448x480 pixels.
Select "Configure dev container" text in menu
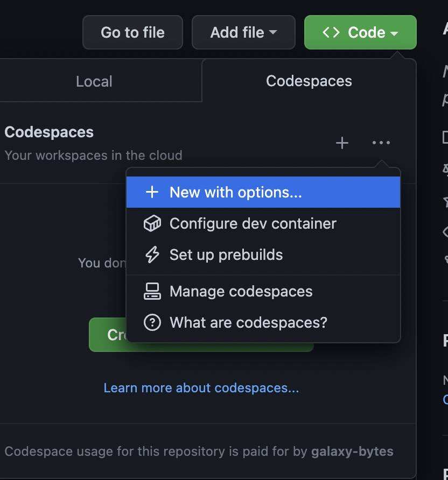coord(253,223)
